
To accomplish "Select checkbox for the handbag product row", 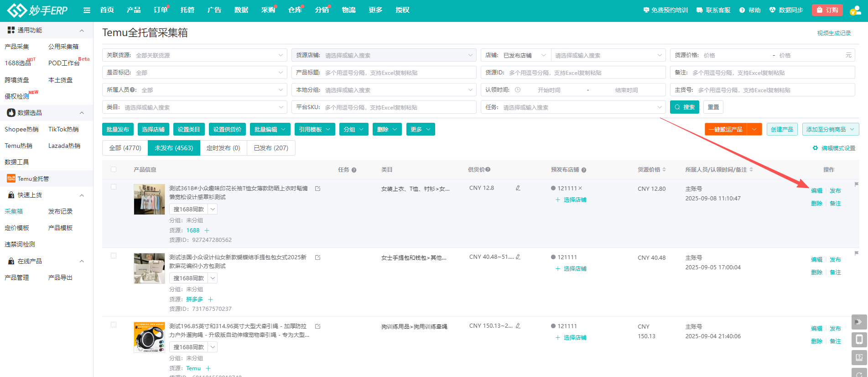I will pos(114,256).
